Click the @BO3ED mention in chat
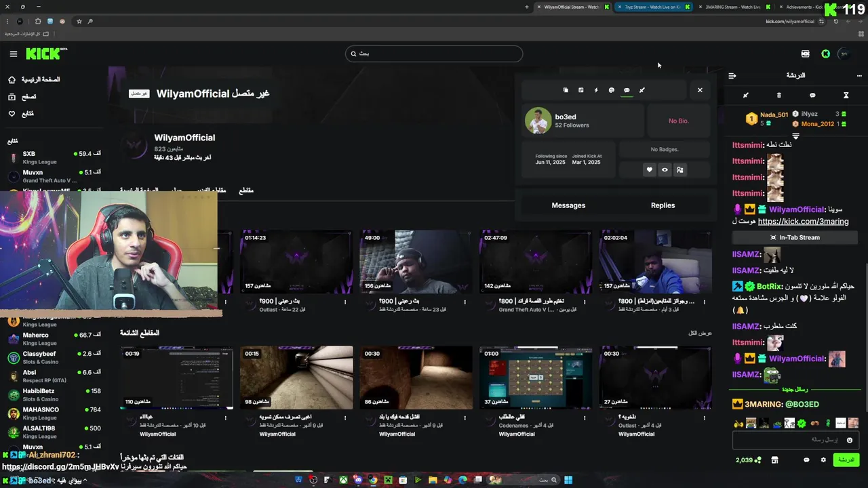868x488 pixels. point(802,405)
